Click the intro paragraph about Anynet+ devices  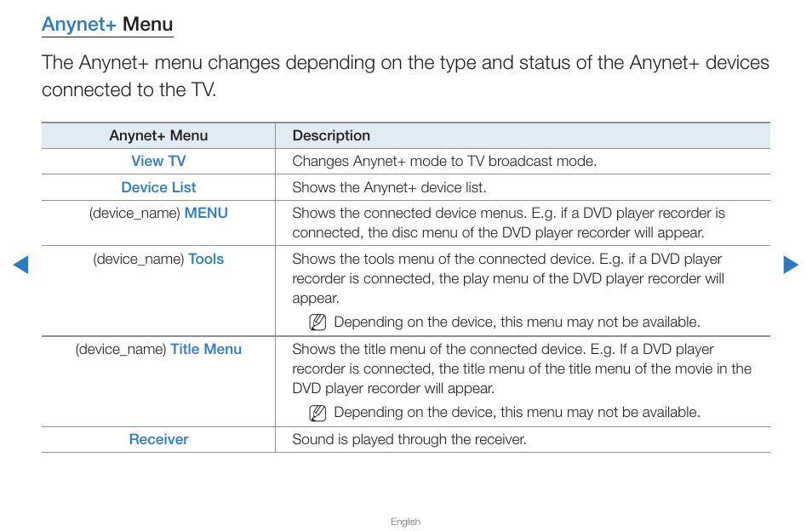click(405, 76)
